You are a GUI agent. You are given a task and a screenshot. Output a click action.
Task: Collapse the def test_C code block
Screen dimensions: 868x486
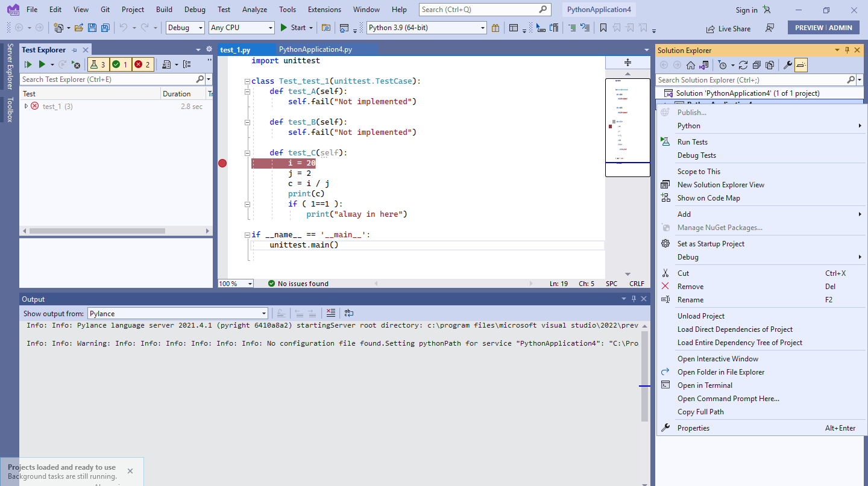pyautogui.click(x=247, y=153)
